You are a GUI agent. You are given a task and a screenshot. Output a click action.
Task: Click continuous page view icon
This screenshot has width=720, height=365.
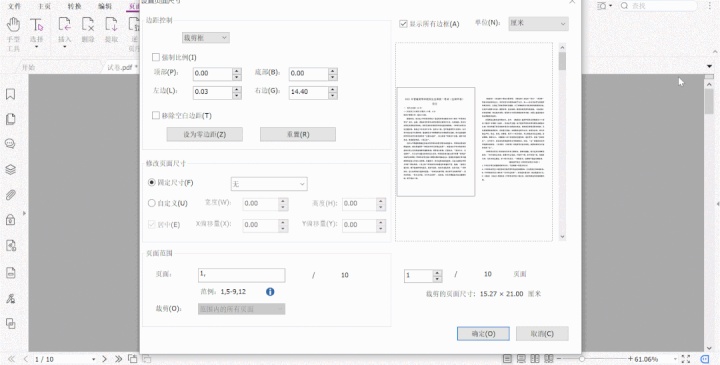pyautogui.click(x=521, y=359)
